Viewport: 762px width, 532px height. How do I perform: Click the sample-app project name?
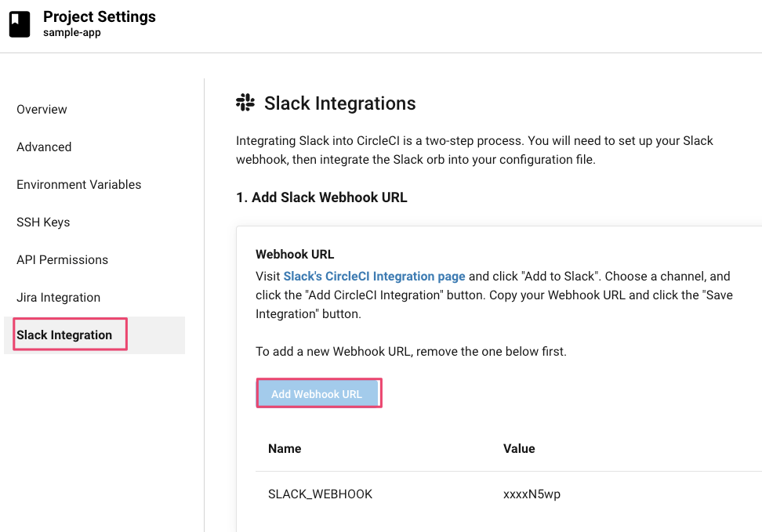point(71,34)
